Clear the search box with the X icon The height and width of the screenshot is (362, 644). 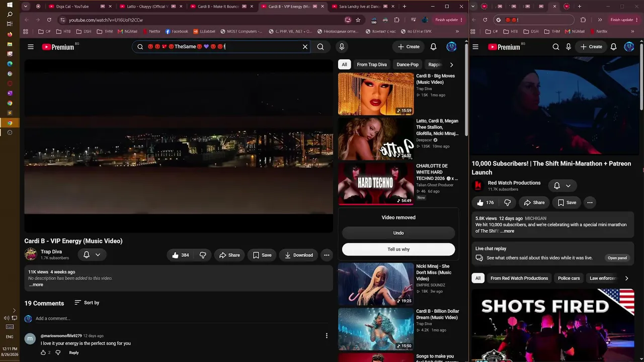(305, 47)
